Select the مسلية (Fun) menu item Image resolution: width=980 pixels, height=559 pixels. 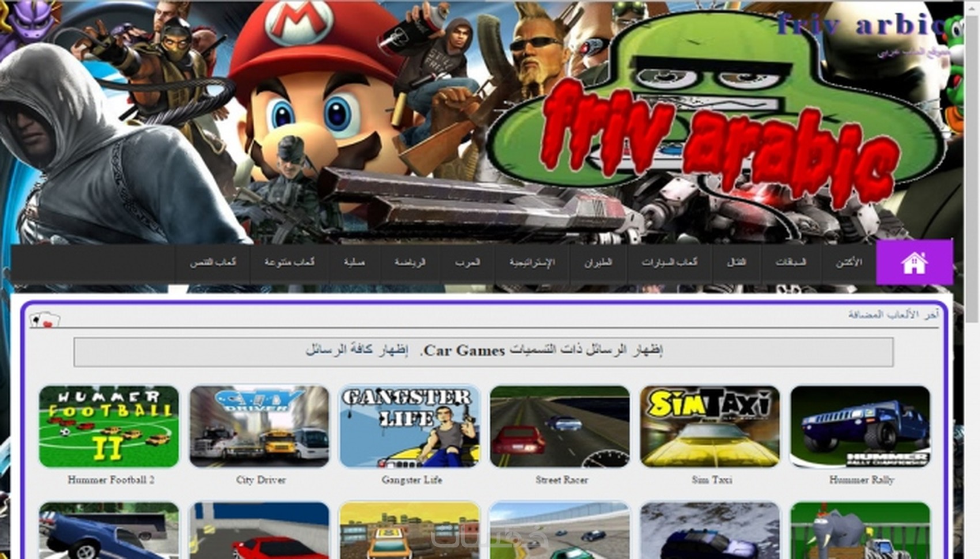click(x=355, y=262)
